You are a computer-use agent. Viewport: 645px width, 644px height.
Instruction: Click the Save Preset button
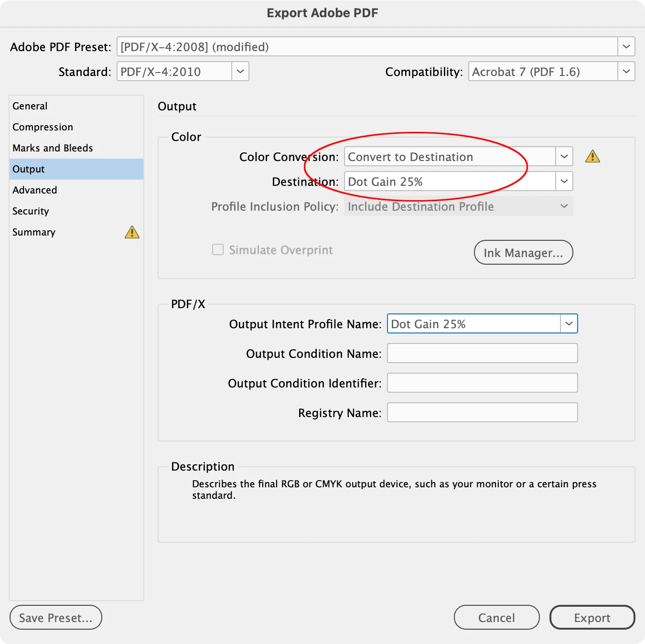coord(56,617)
